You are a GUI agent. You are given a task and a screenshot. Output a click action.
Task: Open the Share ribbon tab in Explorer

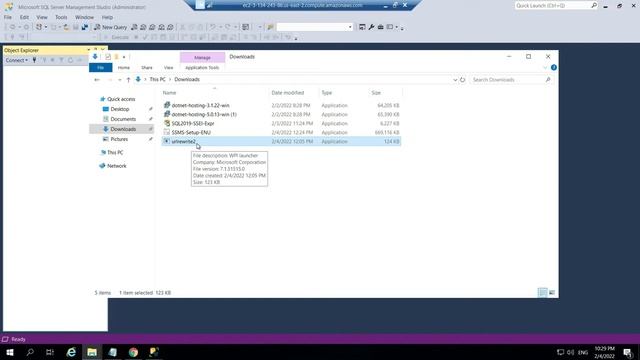tap(147, 67)
